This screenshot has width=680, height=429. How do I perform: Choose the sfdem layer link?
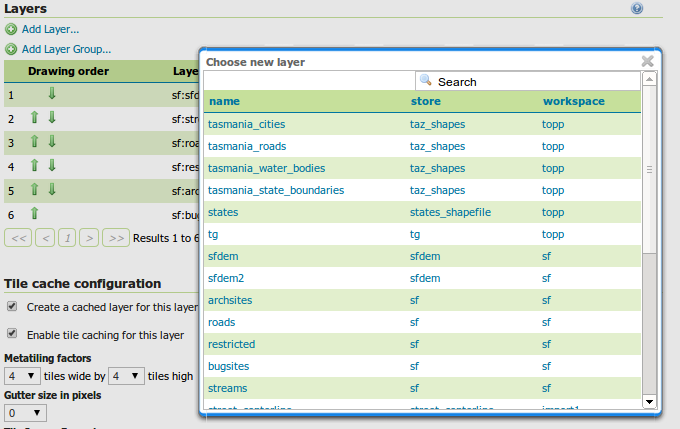[223, 256]
